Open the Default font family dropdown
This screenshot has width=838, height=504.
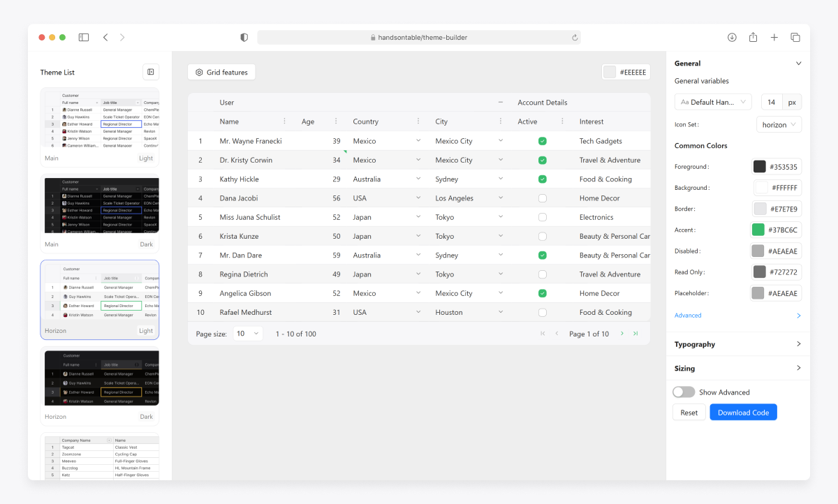click(713, 102)
